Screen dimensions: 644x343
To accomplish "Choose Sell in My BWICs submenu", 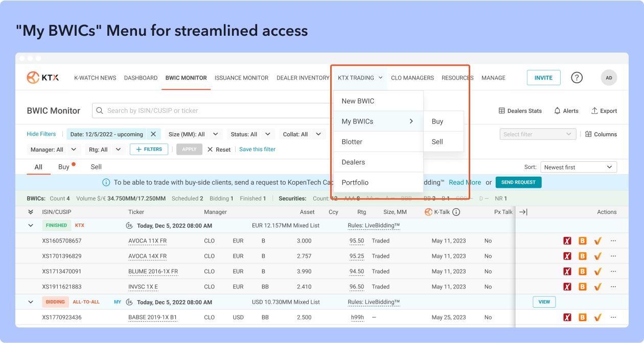I will (x=438, y=142).
